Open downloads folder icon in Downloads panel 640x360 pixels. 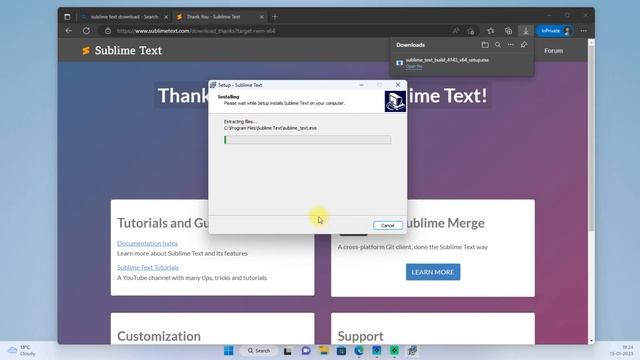(485, 45)
